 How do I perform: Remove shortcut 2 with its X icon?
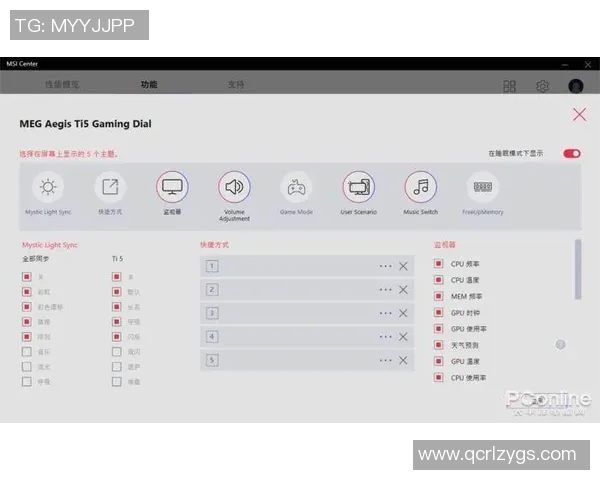[403, 290]
